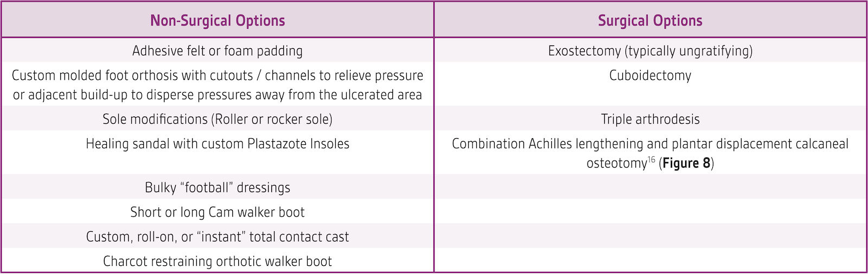This screenshot has width=868, height=274.
Task: Click Charcot restraining orthotic walker boot
Action: click(218, 262)
